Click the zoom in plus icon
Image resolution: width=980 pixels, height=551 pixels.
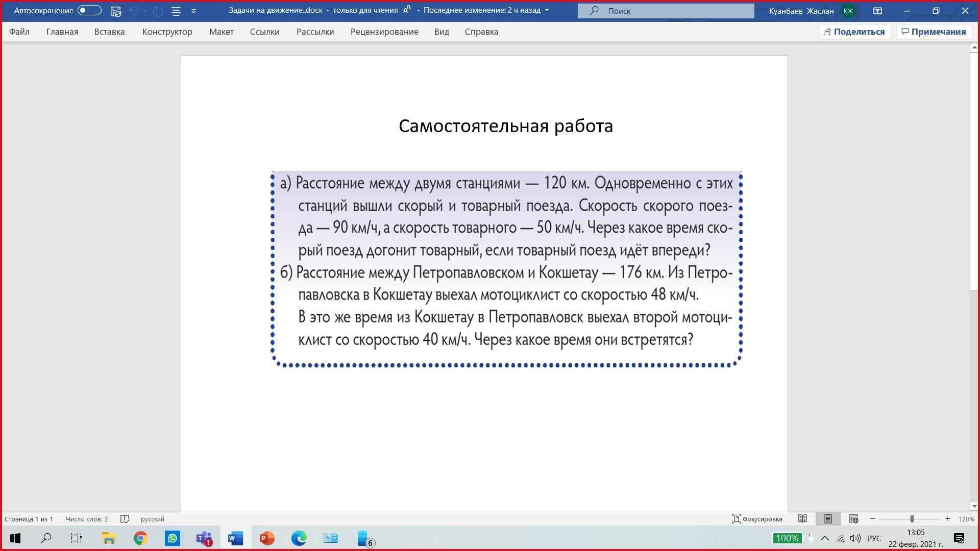(x=947, y=519)
